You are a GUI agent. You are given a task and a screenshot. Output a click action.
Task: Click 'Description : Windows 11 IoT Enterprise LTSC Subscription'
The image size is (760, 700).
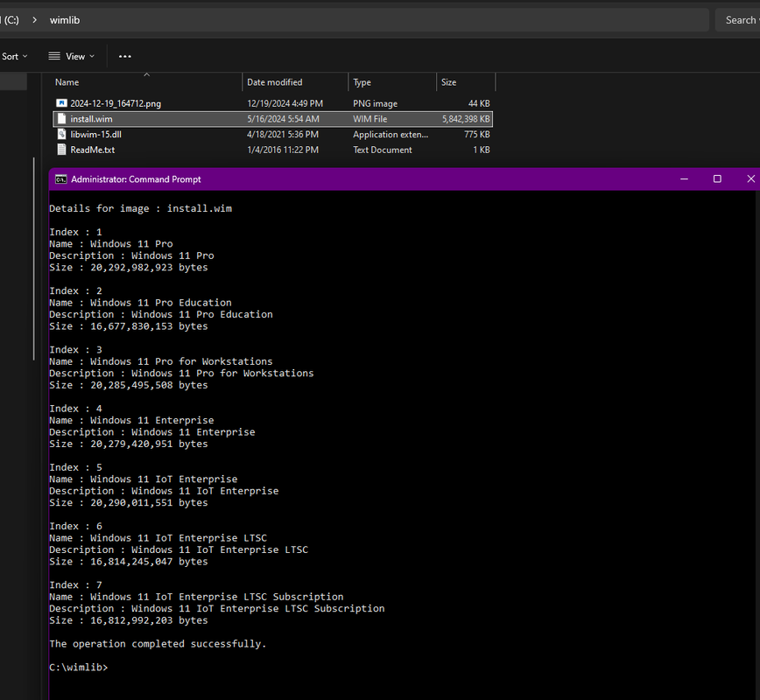click(216, 609)
